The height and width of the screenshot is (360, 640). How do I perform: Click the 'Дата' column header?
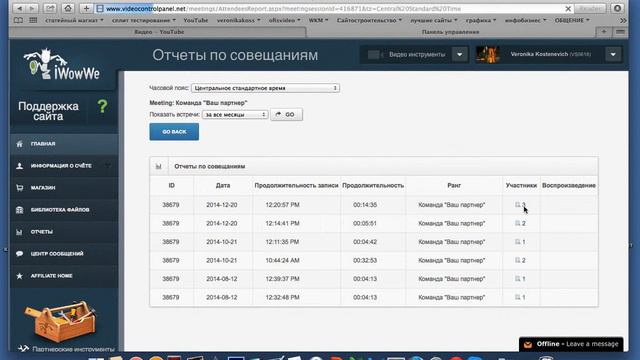click(223, 185)
